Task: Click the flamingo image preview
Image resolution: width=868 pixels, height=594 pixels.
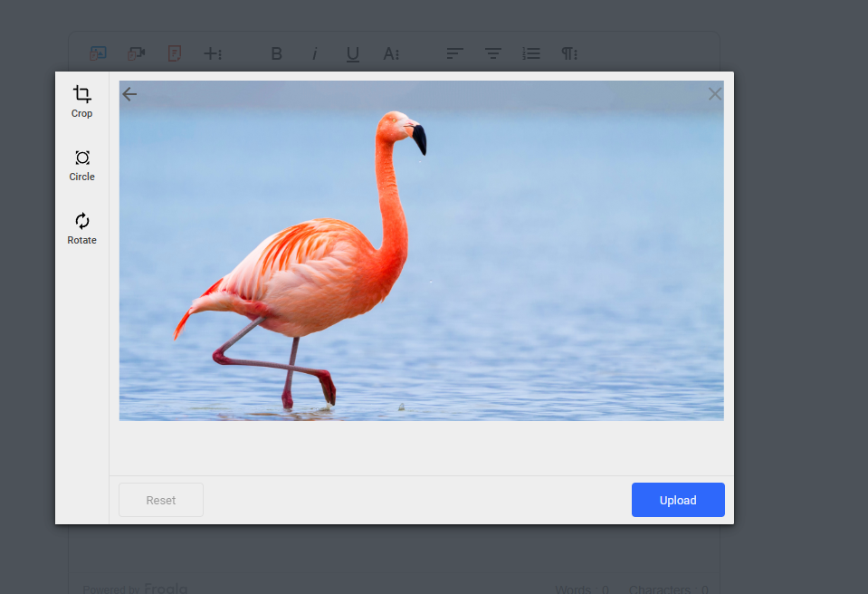Action: pyautogui.click(x=421, y=251)
